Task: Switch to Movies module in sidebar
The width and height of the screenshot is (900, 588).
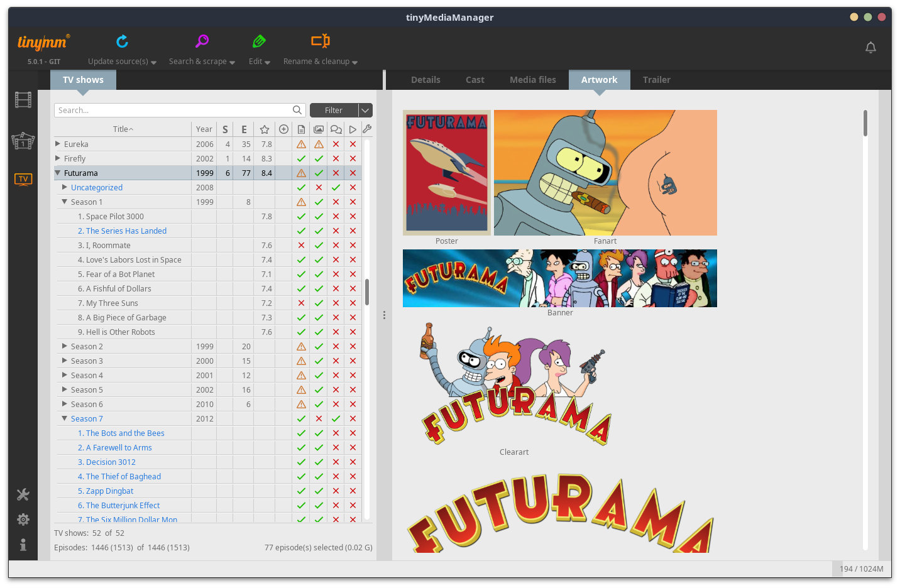Action: [x=23, y=100]
